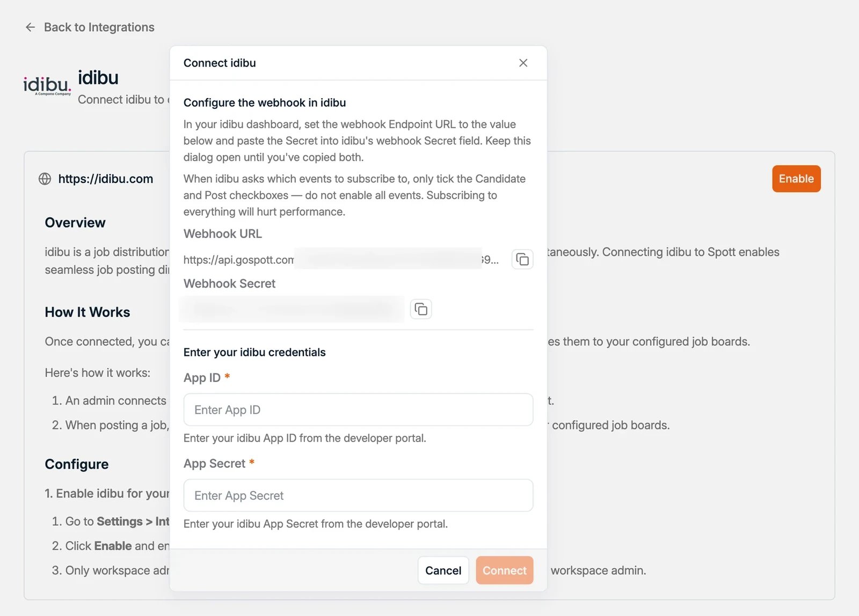Click the large 'idibu' page title
The width and height of the screenshot is (859, 616).
(x=98, y=78)
